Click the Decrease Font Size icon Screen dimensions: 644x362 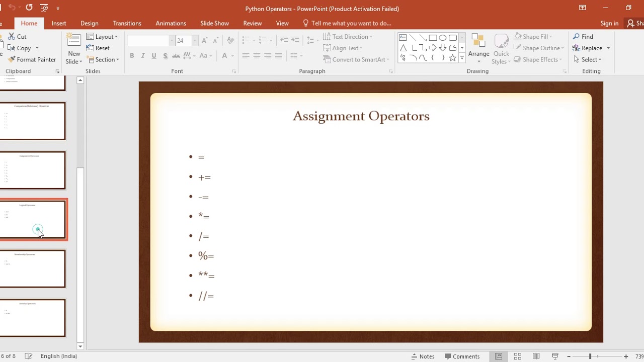[216, 40]
